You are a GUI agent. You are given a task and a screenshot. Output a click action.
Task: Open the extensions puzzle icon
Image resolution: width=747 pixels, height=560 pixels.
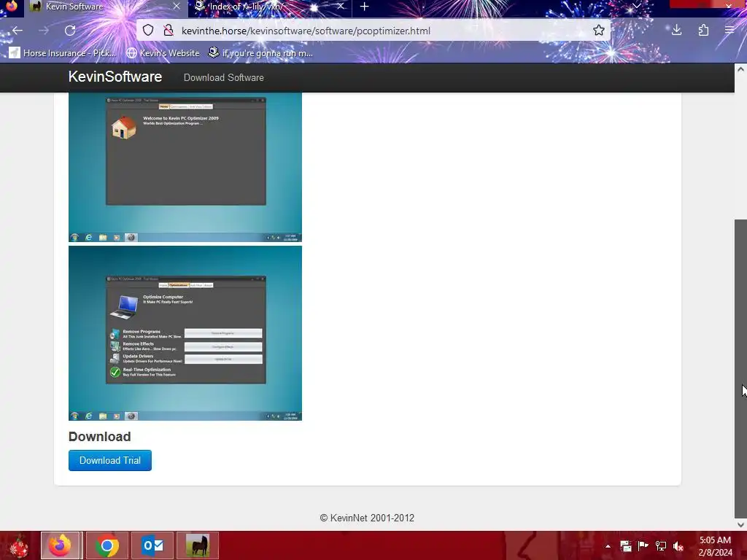[x=703, y=31]
